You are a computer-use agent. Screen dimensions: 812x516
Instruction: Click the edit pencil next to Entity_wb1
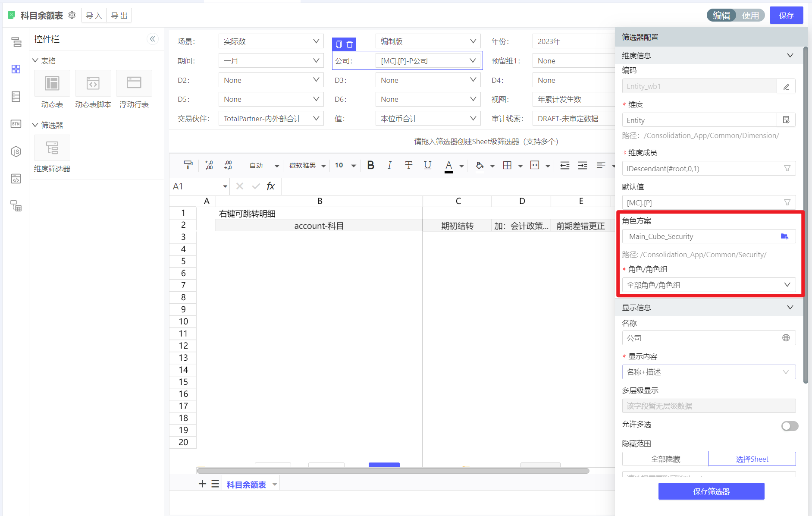click(786, 86)
